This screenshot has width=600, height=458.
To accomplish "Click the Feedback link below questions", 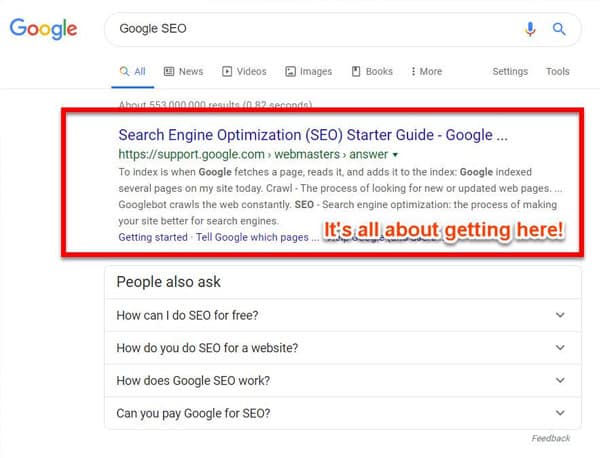I will tap(550, 438).
